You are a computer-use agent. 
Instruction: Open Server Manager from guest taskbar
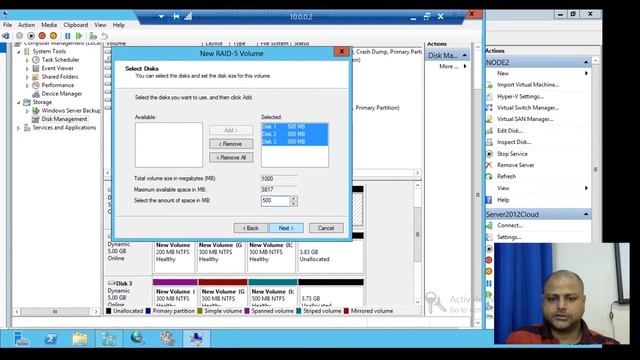coord(21,339)
